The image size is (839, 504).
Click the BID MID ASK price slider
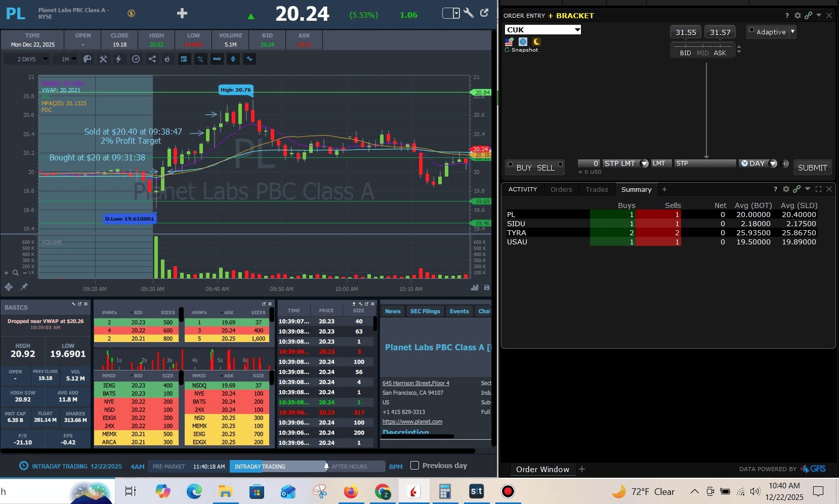click(x=703, y=46)
